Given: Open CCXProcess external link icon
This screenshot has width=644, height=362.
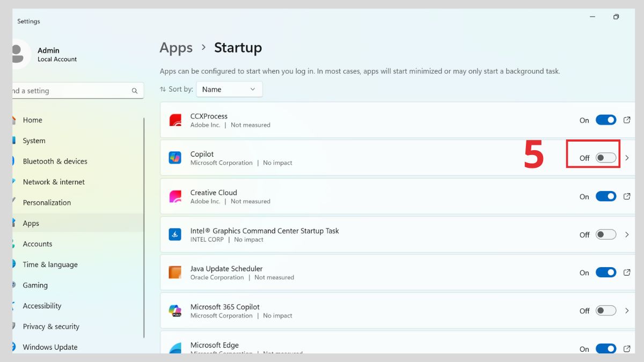Looking at the screenshot, I should tap(627, 120).
